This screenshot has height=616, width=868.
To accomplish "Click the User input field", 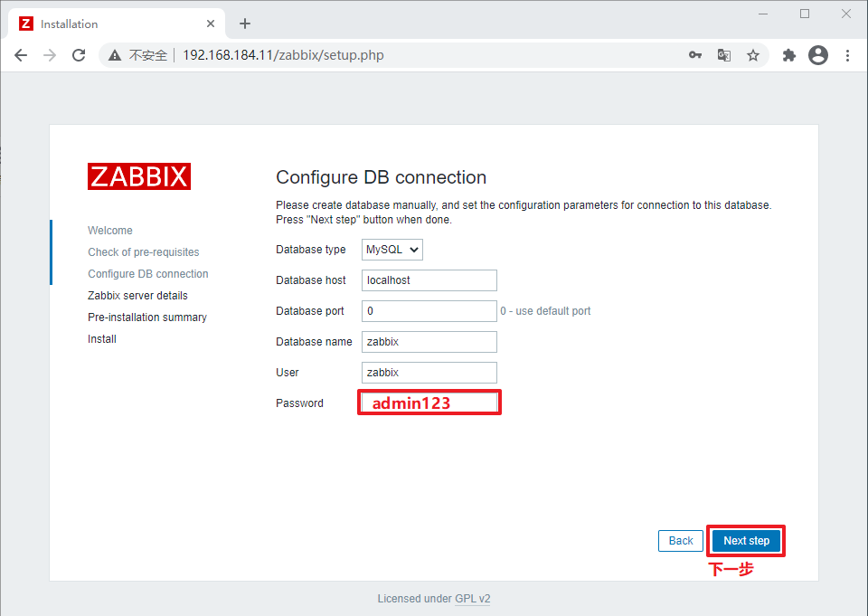I will [x=429, y=373].
